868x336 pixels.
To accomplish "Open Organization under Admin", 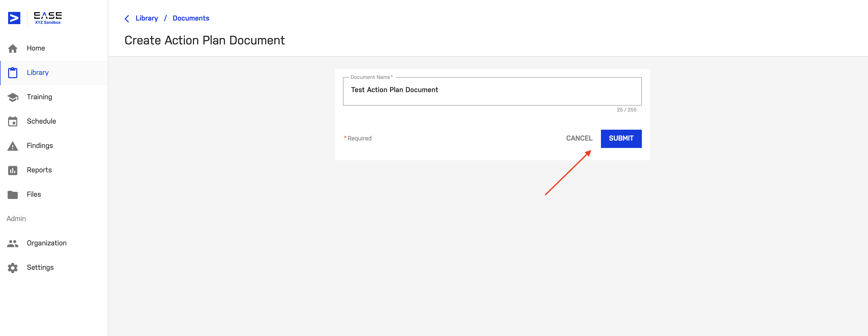I will [54, 243].
